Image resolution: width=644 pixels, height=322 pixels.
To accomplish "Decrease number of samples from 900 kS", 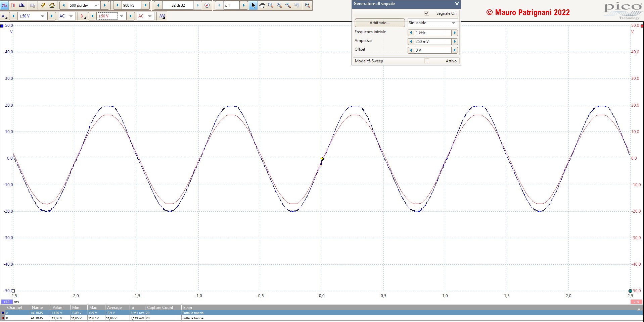I will [x=117, y=5].
